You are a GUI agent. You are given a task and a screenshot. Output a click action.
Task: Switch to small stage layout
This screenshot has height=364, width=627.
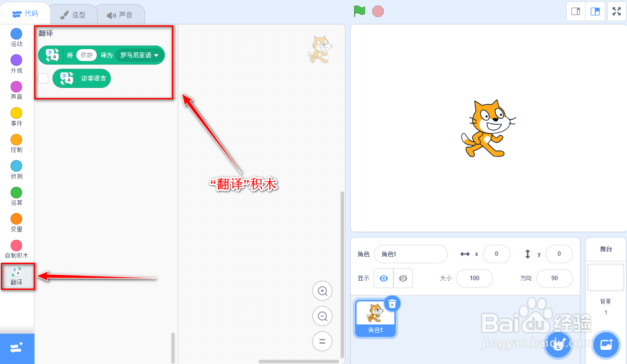click(575, 12)
